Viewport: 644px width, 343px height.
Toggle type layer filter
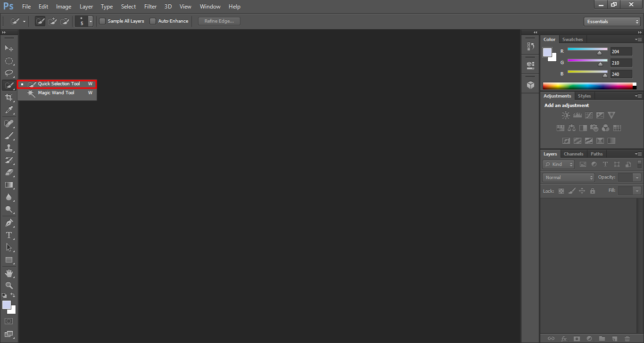click(x=605, y=164)
